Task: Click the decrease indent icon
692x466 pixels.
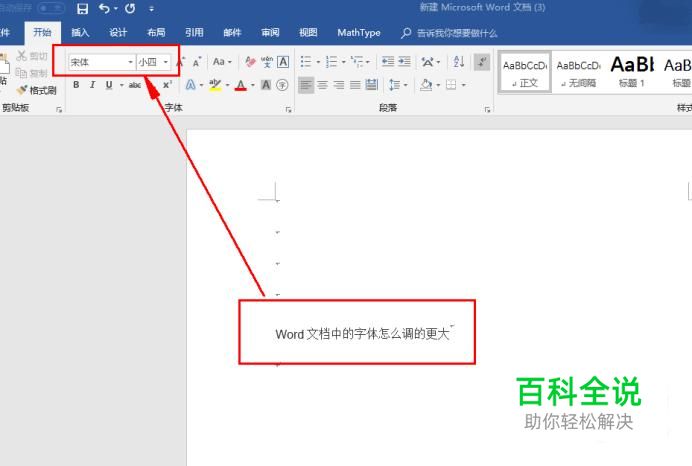Action: 387,62
